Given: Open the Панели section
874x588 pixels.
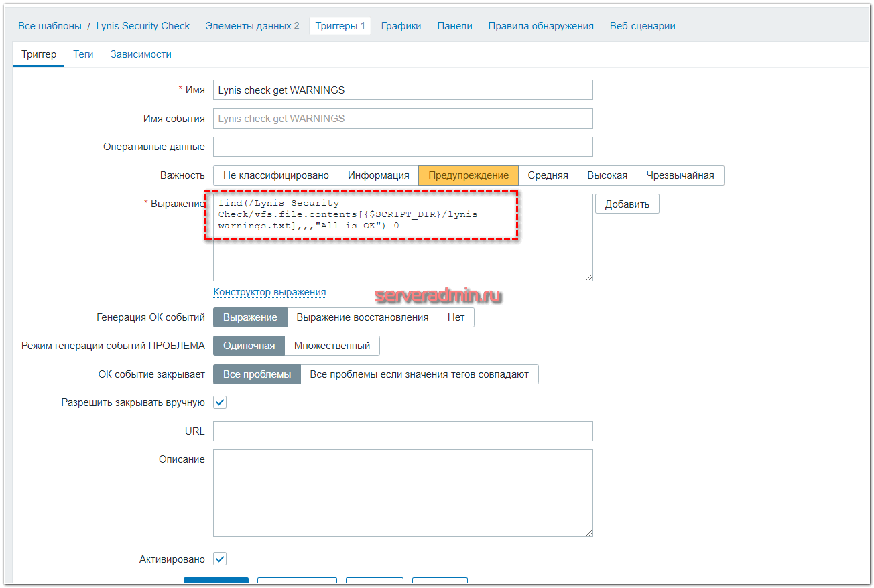Looking at the screenshot, I should [454, 26].
